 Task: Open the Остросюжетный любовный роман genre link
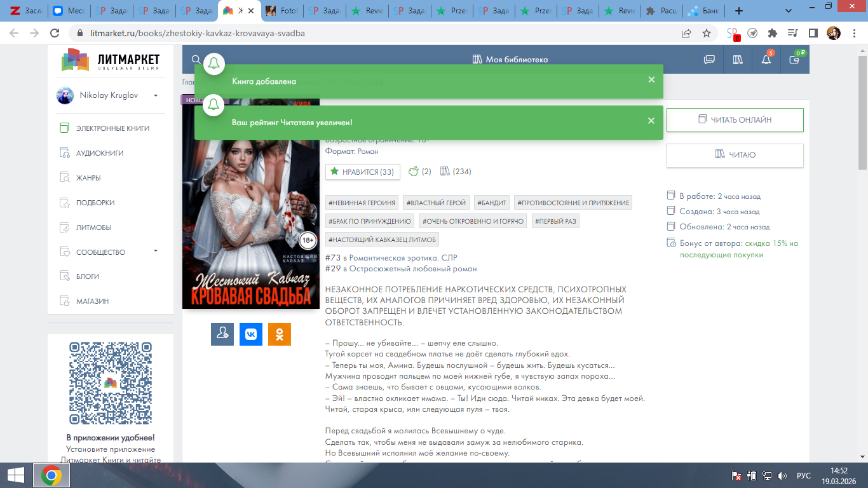[412, 269]
